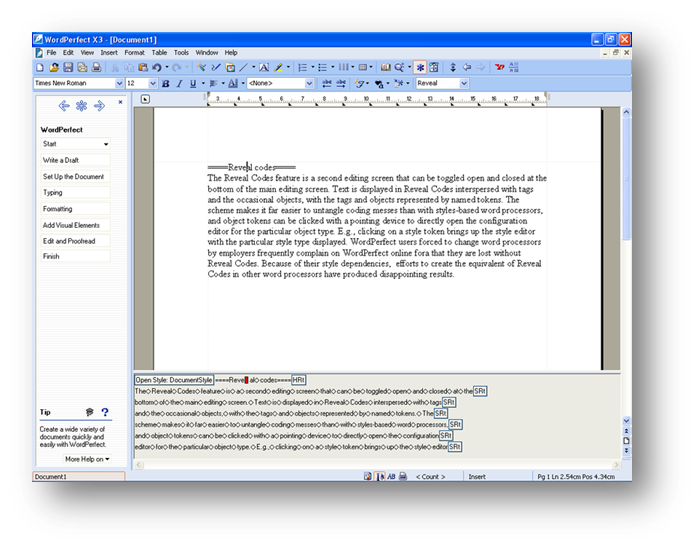Click the ruler tab type selector icon
This screenshot has height=547, width=697.
[x=145, y=99]
